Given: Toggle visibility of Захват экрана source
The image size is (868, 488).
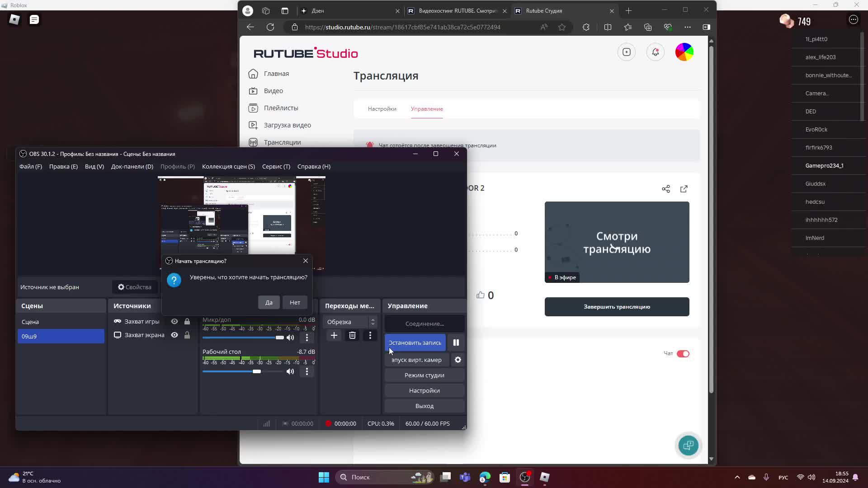Looking at the screenshot, I should coord(175,335).
